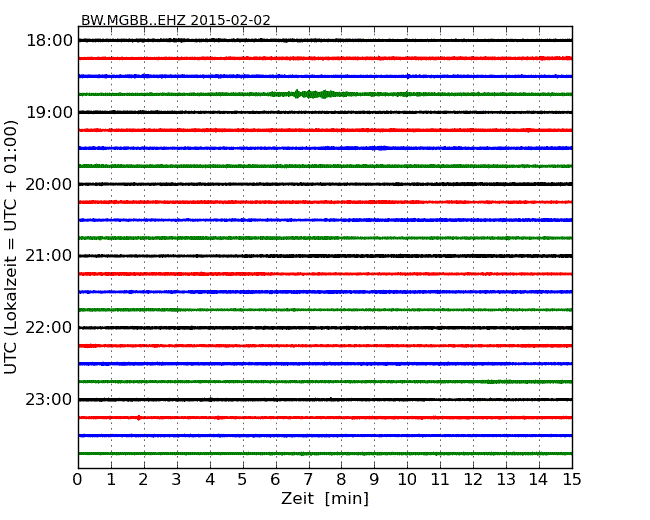This screenshot has height=520, width=650.
Task: Click the plot title BW.MGBB..EHZ 2015-02-02
Action: pos(176,20)
